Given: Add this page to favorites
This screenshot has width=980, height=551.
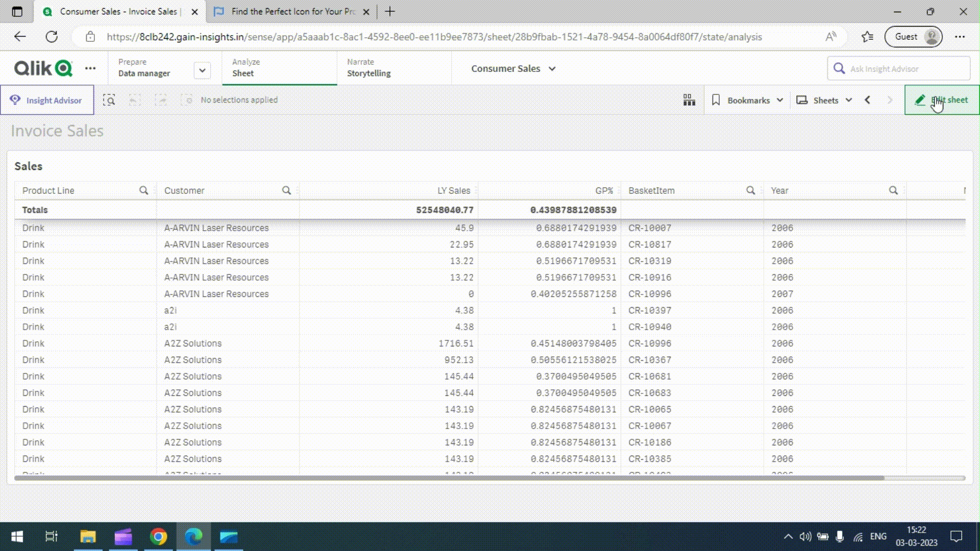Looking at the screenshot, I should 867,37.
